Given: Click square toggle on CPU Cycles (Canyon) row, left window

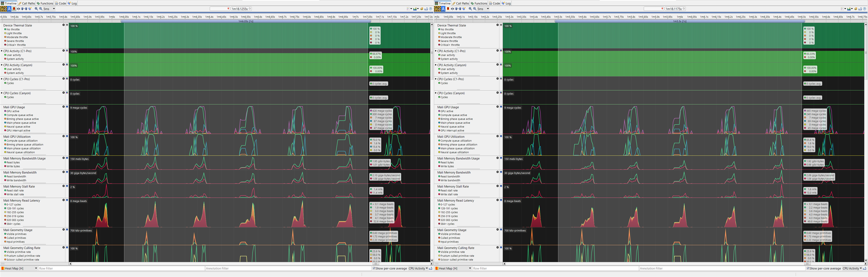Looking at the screenshot, I should click(67, 93).
